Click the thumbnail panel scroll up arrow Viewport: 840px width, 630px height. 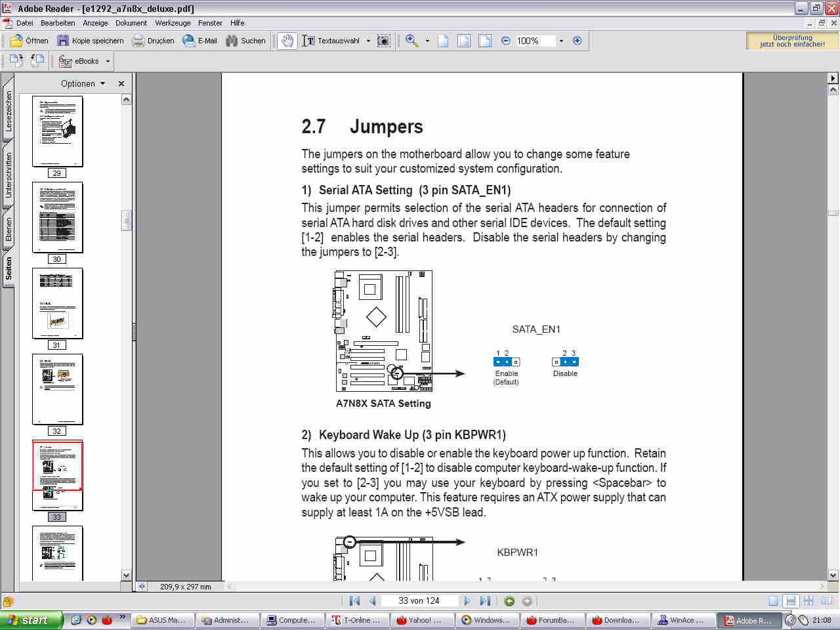(x=127, y=100)
